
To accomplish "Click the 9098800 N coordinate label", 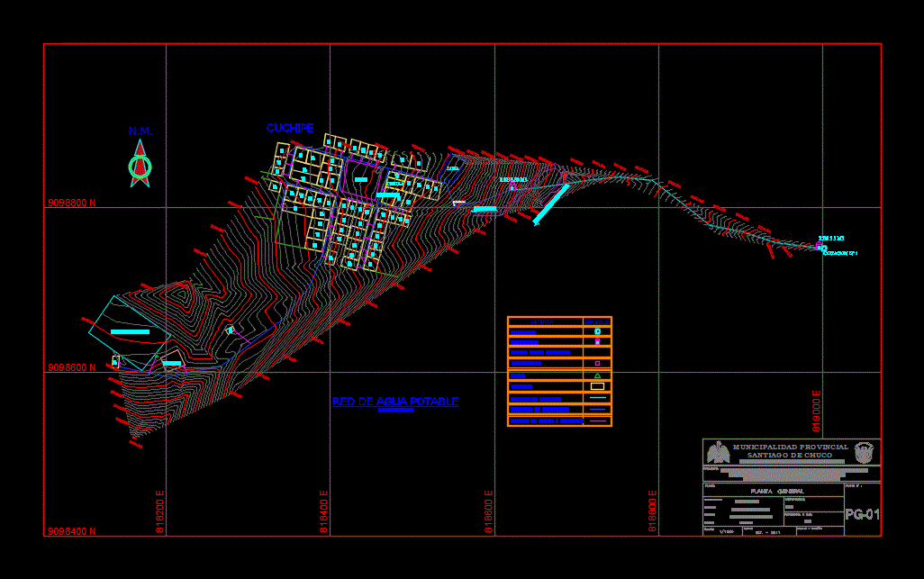I will 71,204.
